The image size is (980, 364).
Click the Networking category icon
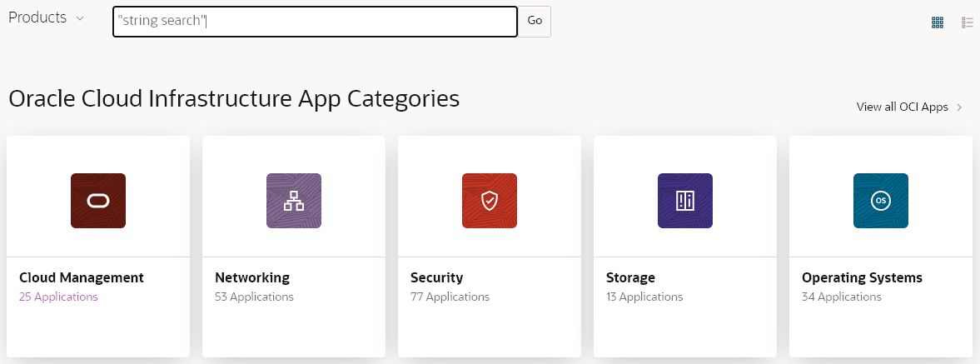coord(294,201)
